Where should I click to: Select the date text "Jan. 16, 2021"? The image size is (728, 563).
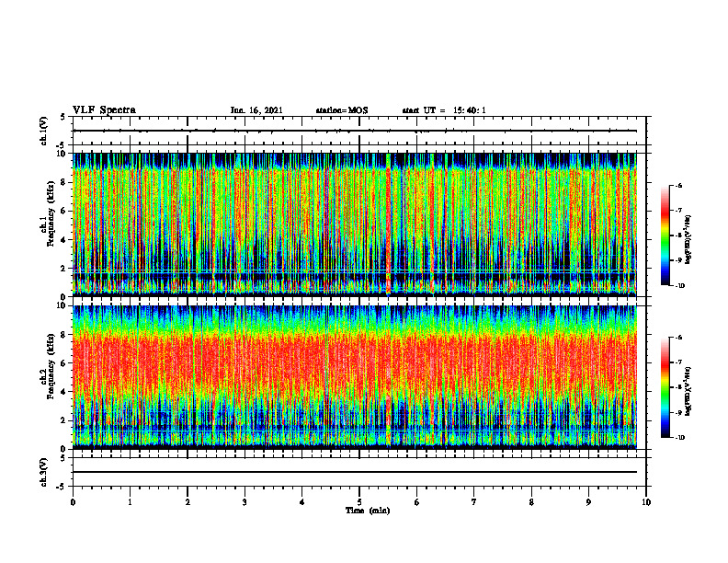[256, 110]
